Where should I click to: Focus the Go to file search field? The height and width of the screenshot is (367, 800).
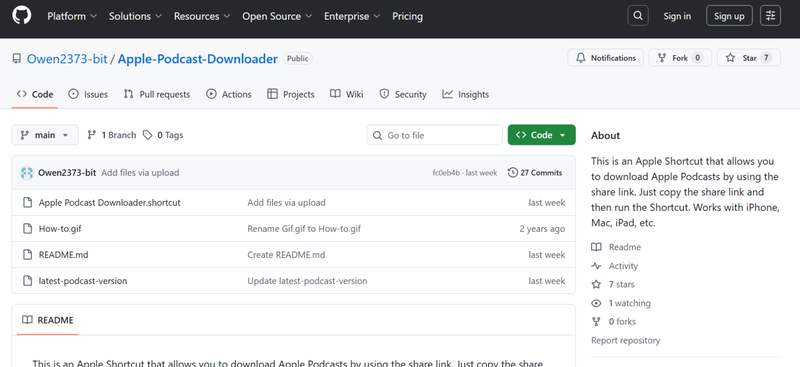(x=435, y=135)
